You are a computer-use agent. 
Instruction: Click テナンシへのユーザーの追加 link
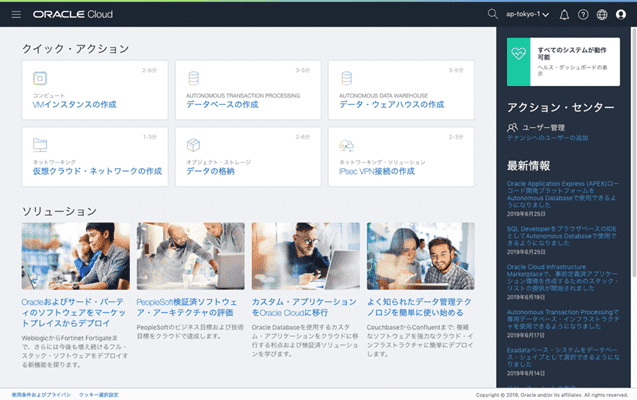547,138
